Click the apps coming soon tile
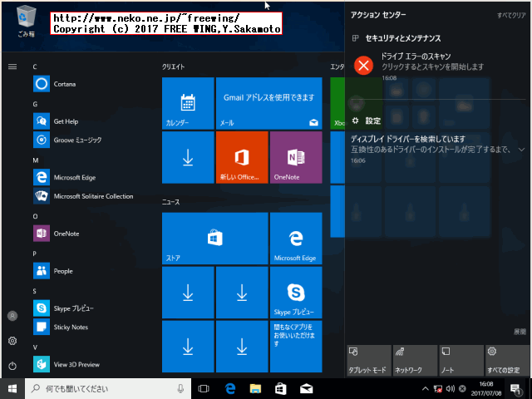The height and width of the screenshot is (399, 532). click(x=296, y=347)
